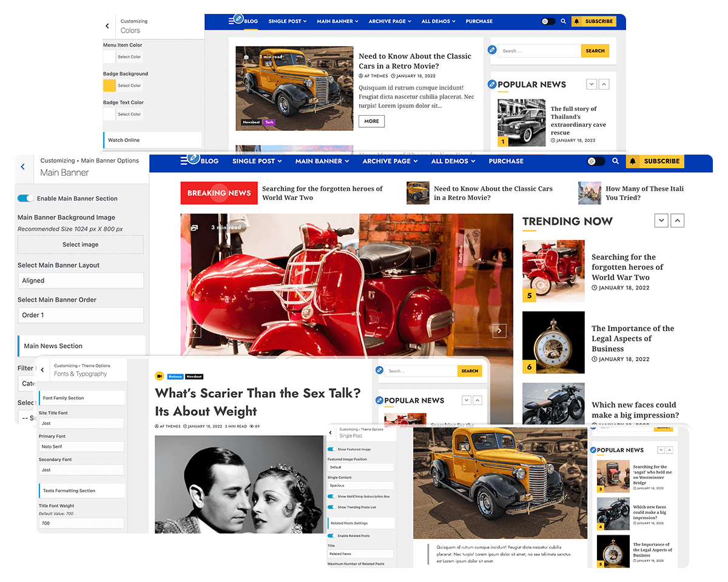Click edit pencil beside Popular News in Colors window
The width and height of the screenshot is (728, 582).
[x=493, y=84]
